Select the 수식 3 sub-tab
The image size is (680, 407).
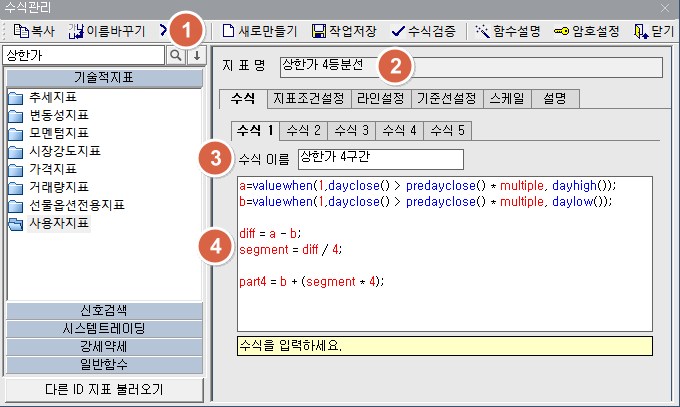(x=352, y=131)
